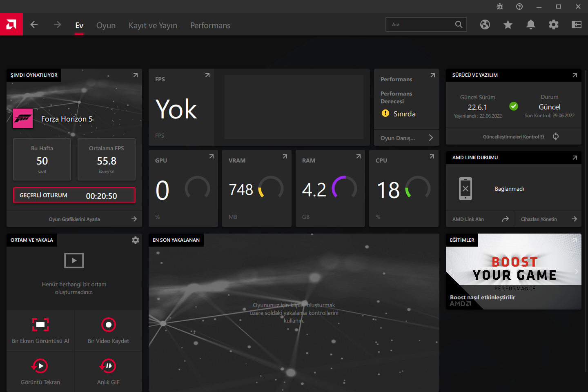Expand the FPS metric panel
This screenshot has height=392, width=588.
(207, 75)
